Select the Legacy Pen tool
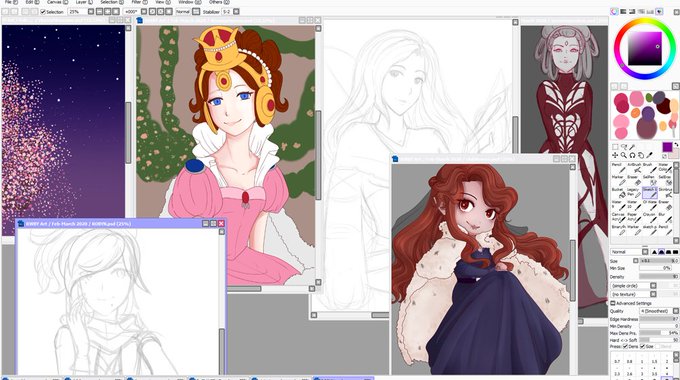 pyautogui.click(x=634, y=193)
